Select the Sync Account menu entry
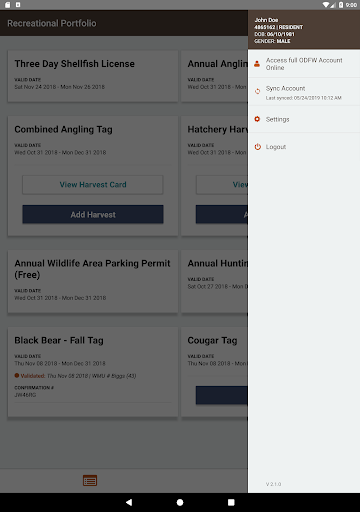 pos(304,92)
